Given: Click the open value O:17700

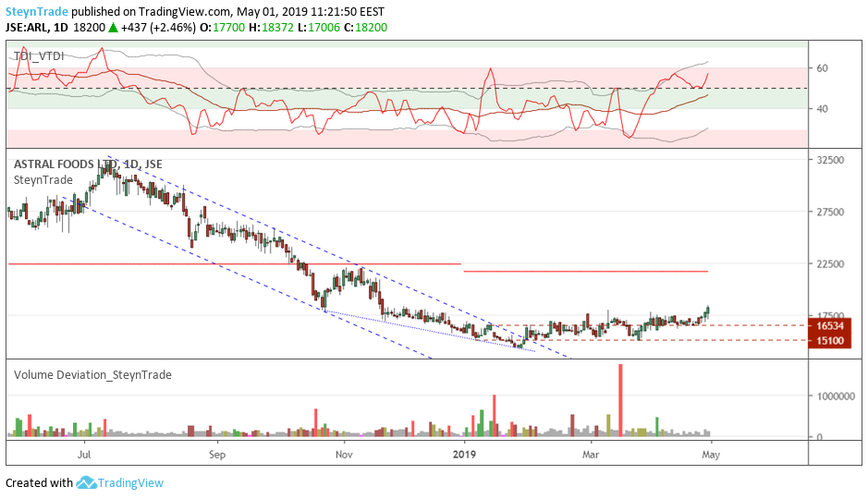Looking at the screenshot, I should coord(222,28).
